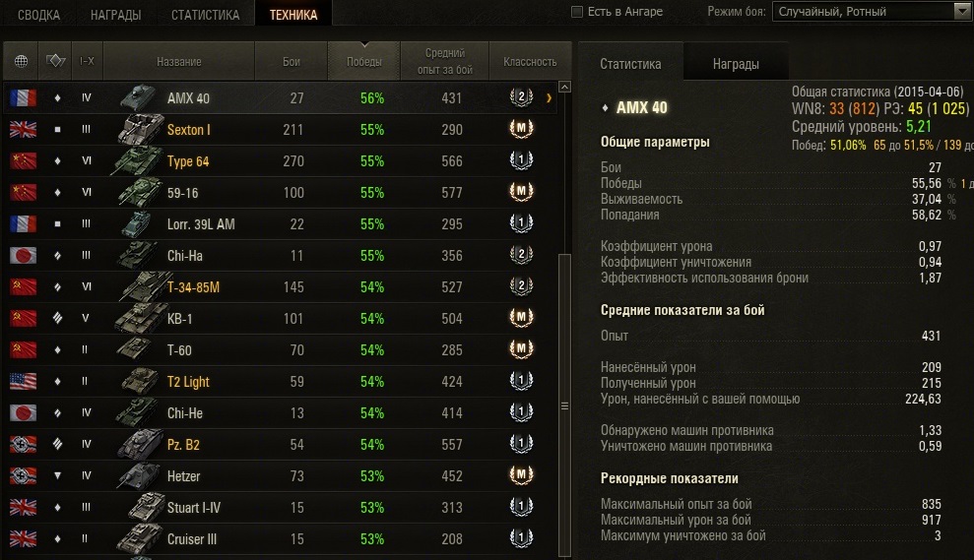Click the Sexton I mastery badge
Image resolution: width=974 pixels, height=560 pixels.
tap(521, 129)
